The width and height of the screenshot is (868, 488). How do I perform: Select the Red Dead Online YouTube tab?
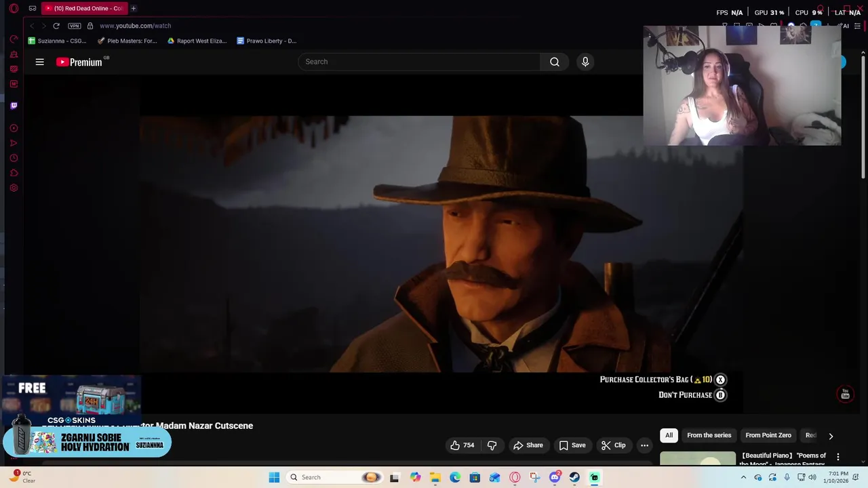tap(83, 8)
